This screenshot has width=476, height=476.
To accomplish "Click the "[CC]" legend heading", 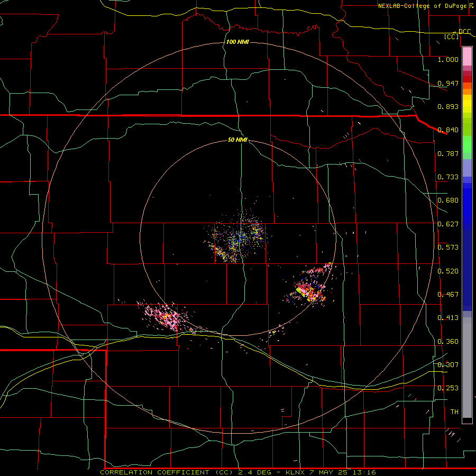I will click(x=452, y=36).
